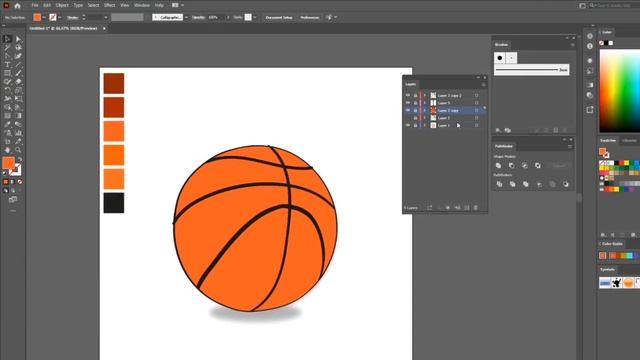Expand Layer 3 contents
Viewport: 640px width, 360px height.
click(424, 118)
